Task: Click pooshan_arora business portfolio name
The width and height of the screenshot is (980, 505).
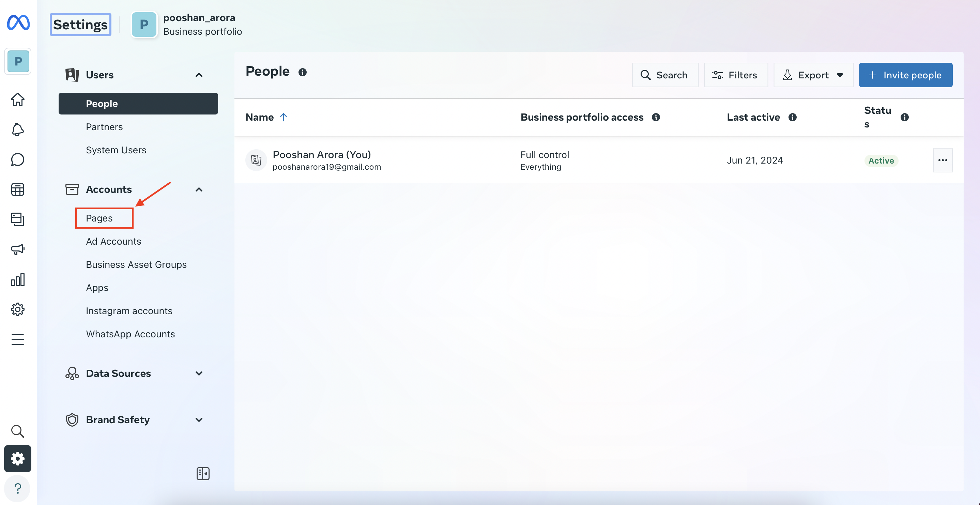Action: point(199,18)
